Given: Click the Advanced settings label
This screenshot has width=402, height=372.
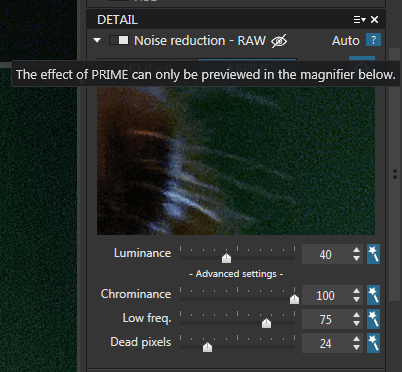Looking at the screenshot, I should [236, 274].
